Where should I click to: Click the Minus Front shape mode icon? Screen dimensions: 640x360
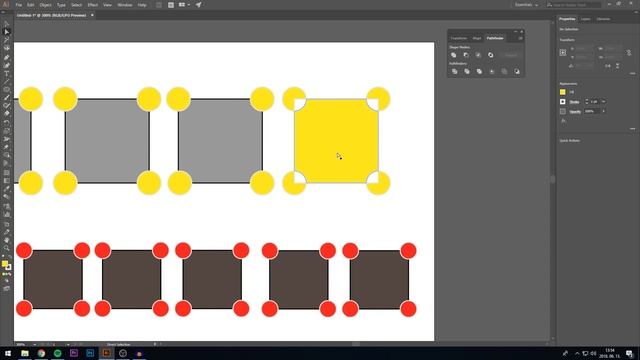click(x=466, y=55)
